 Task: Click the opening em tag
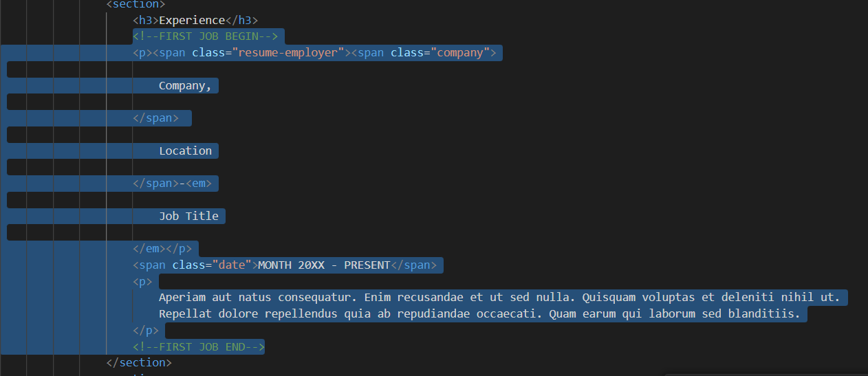click(x=202, y=184)
